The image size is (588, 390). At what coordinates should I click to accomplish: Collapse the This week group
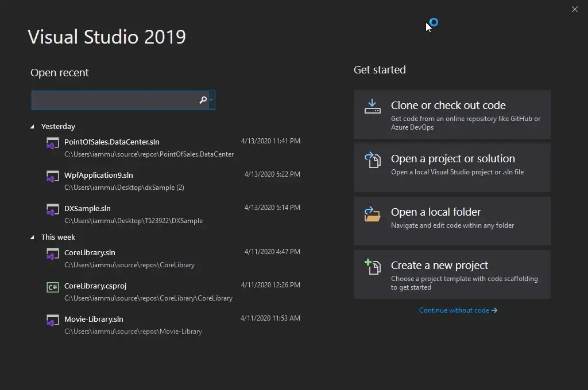click(x=32, y=237)
